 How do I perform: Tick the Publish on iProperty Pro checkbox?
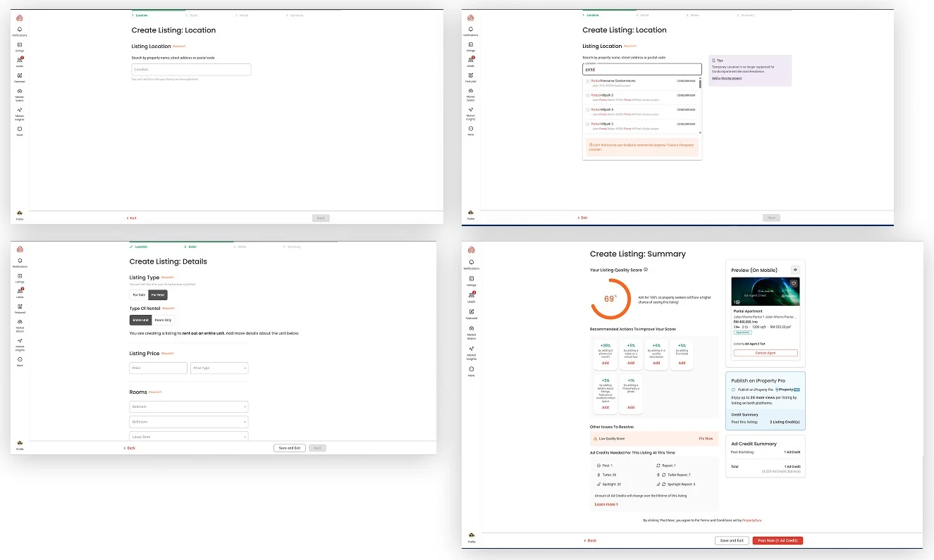733,389
